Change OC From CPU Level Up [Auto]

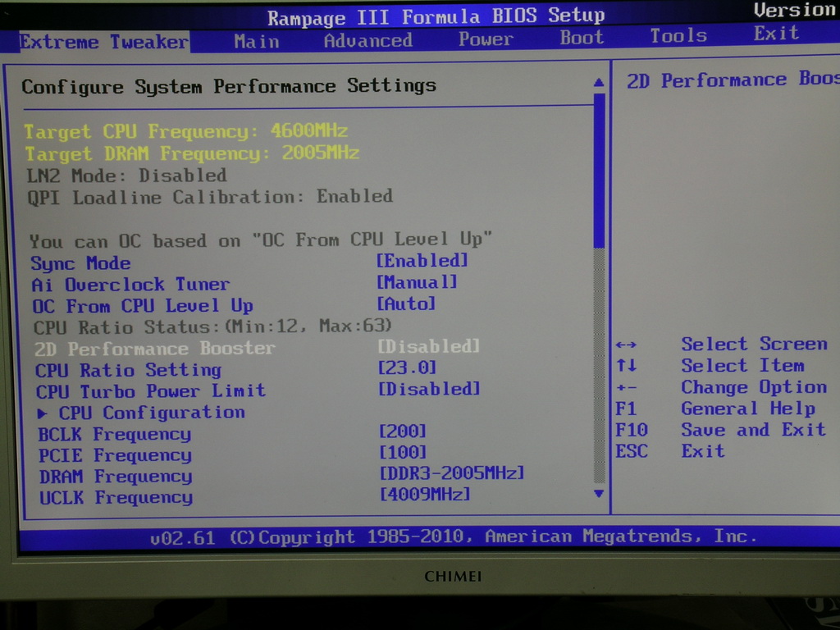(x=406, y=304)
